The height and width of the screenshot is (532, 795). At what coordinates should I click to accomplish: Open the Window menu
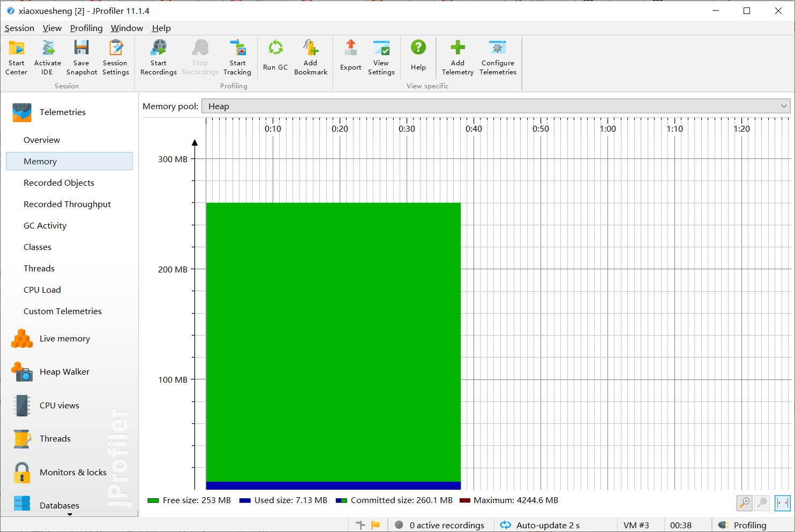pos(126,28)
